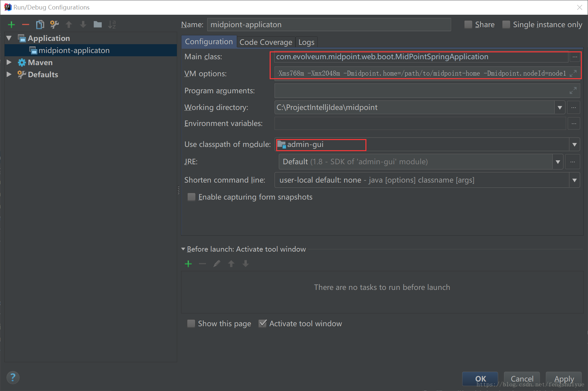Move Before launch task down
This screenshot has width=588, height=391.
pos(245,264)
